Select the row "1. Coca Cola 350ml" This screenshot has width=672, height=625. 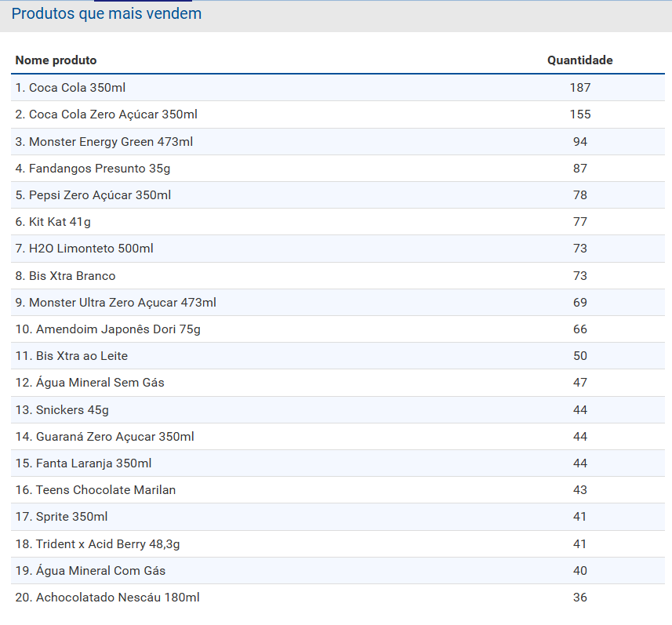pos(338,88)
